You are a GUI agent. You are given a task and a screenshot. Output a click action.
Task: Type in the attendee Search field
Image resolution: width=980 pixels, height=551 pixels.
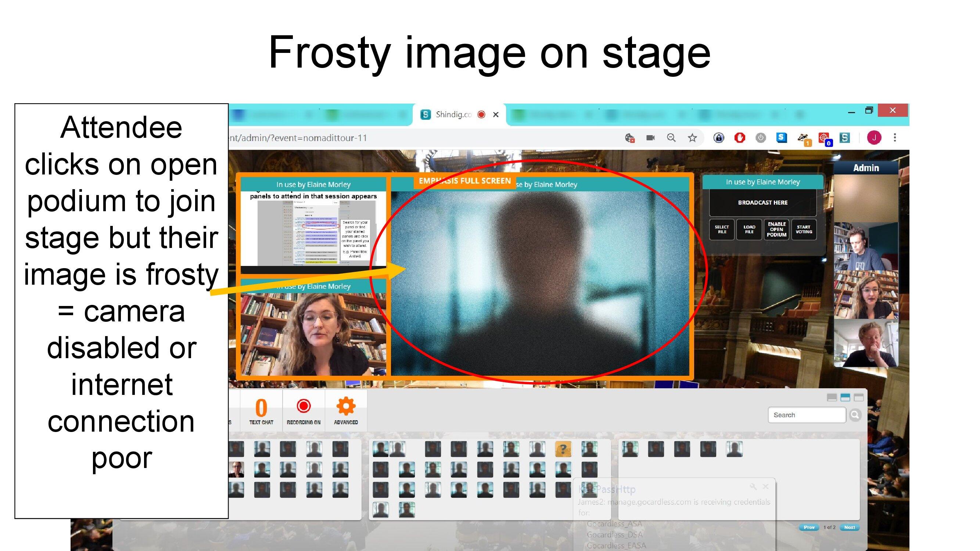[x=807, y=415]
